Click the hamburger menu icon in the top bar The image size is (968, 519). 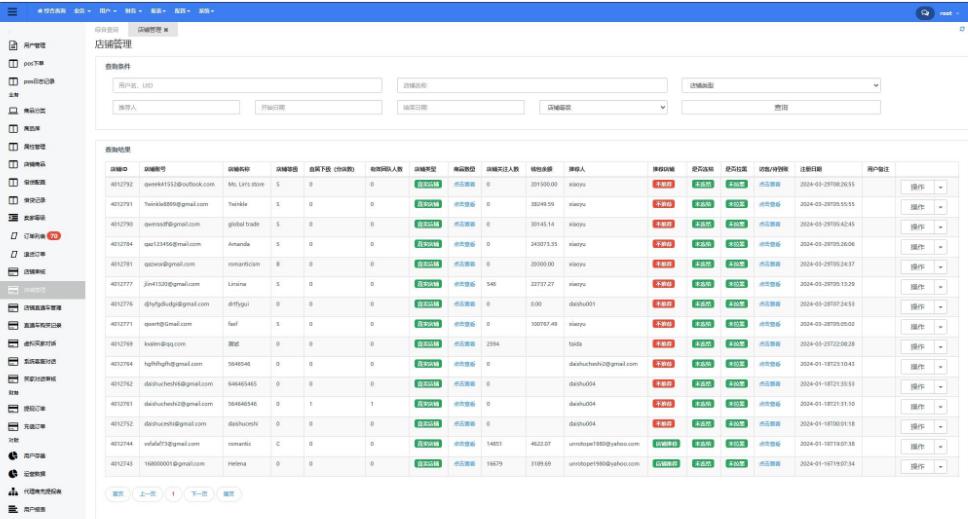(x=12, y=12)
